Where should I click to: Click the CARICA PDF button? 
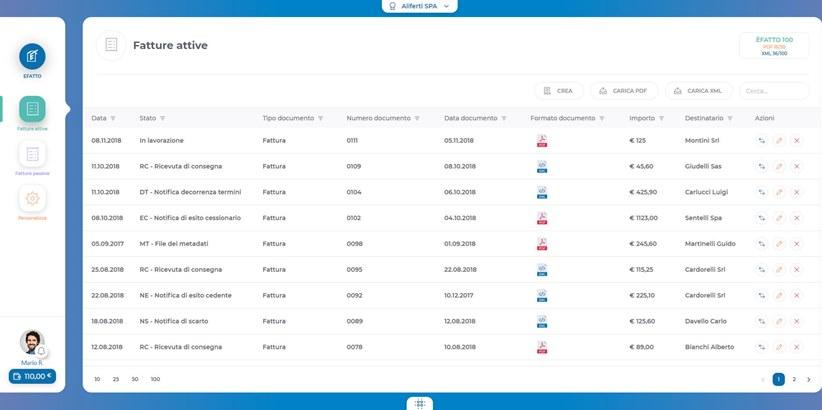[624, 91]
